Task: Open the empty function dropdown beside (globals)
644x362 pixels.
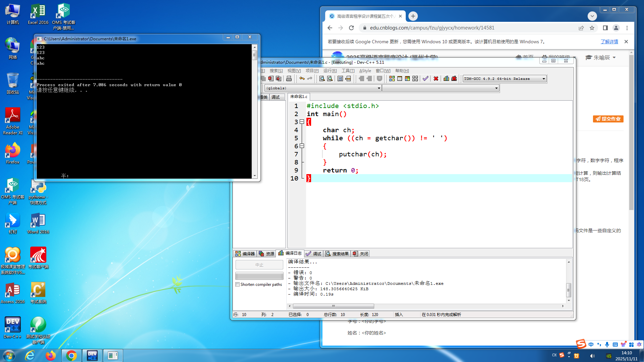Action: [441, 88]
